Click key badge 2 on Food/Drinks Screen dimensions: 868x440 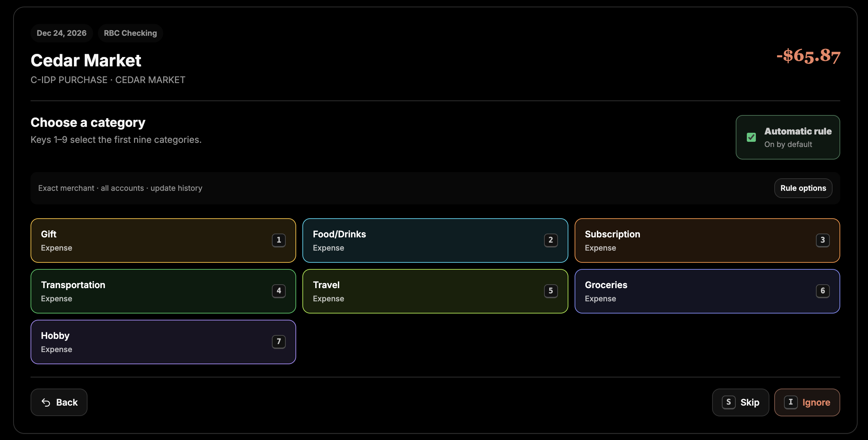[x=551, y=240]
